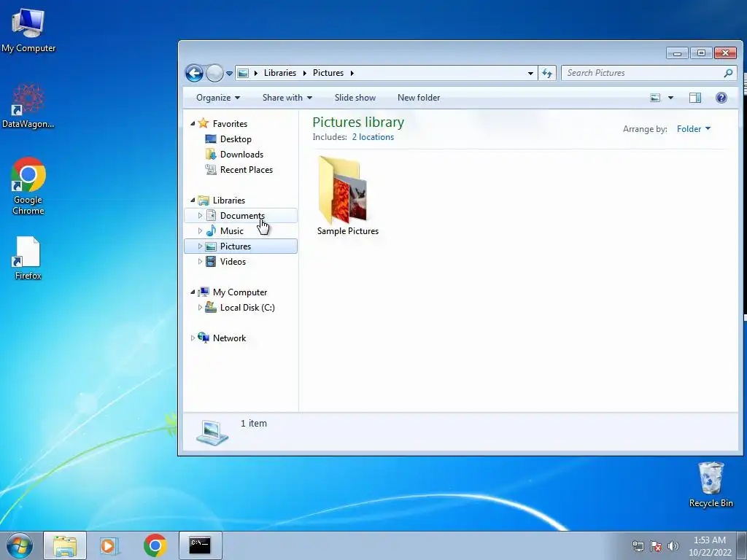This screenshot has width=747, height=560.
Task: Open the Share with menu
Action: [287, 98]
